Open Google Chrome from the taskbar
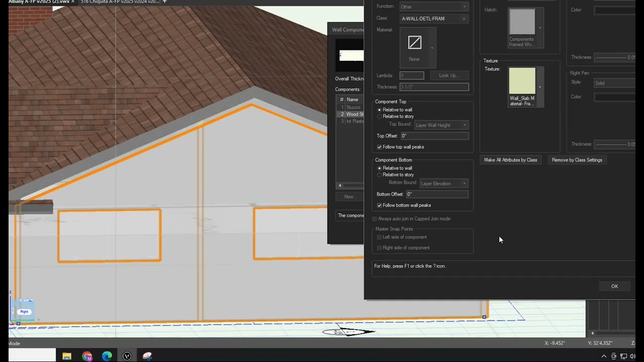Image resolution: width=644 pixels, height=362 pixels. click(87, 356)
